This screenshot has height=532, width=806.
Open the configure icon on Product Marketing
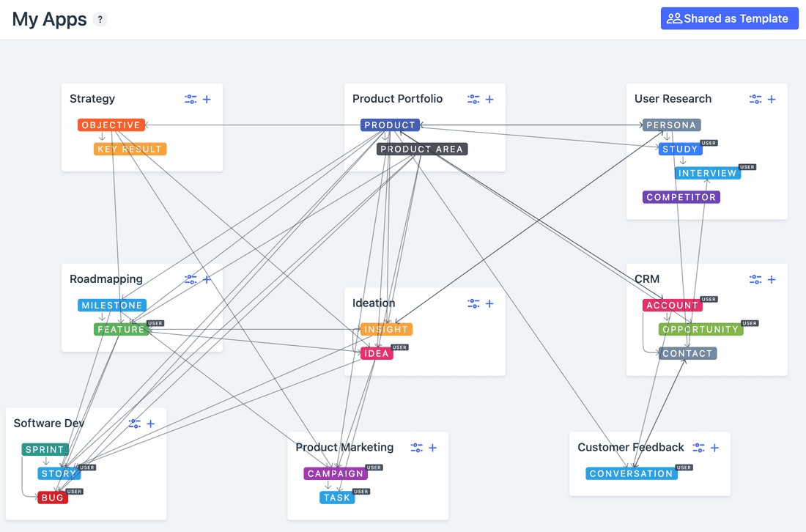click(x=416, y=448)
